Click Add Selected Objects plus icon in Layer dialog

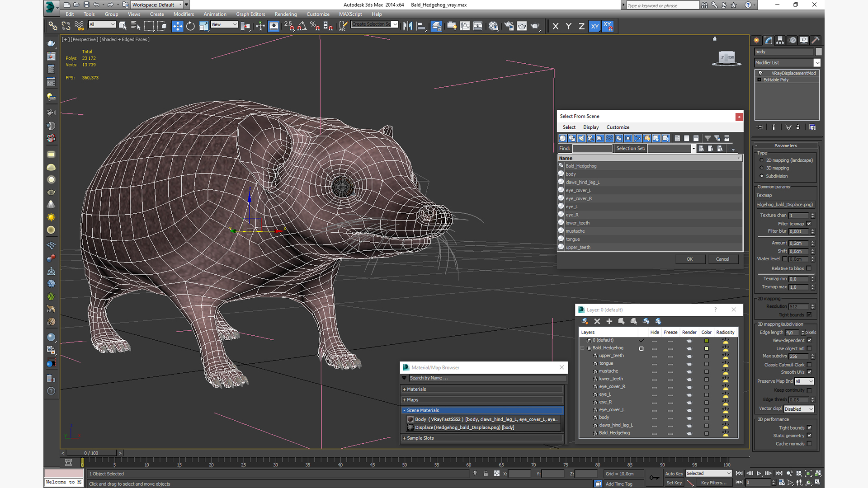click(609, 321)
